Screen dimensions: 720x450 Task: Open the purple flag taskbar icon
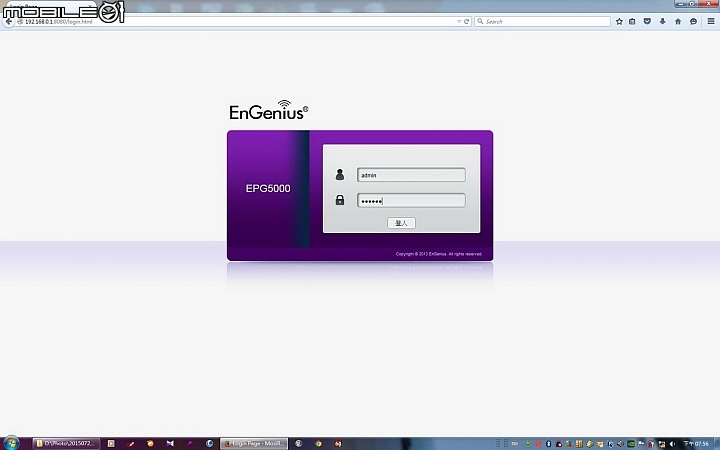point(190,444)
